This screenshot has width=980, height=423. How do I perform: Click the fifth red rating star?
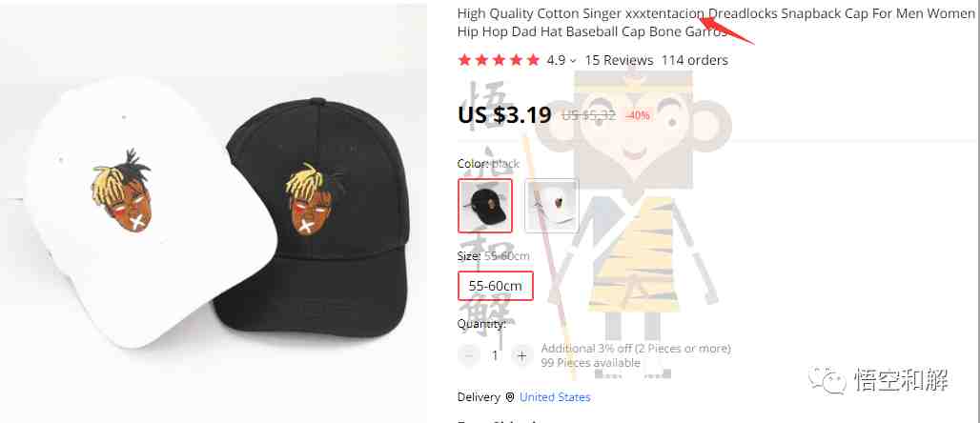click(533, 60)
